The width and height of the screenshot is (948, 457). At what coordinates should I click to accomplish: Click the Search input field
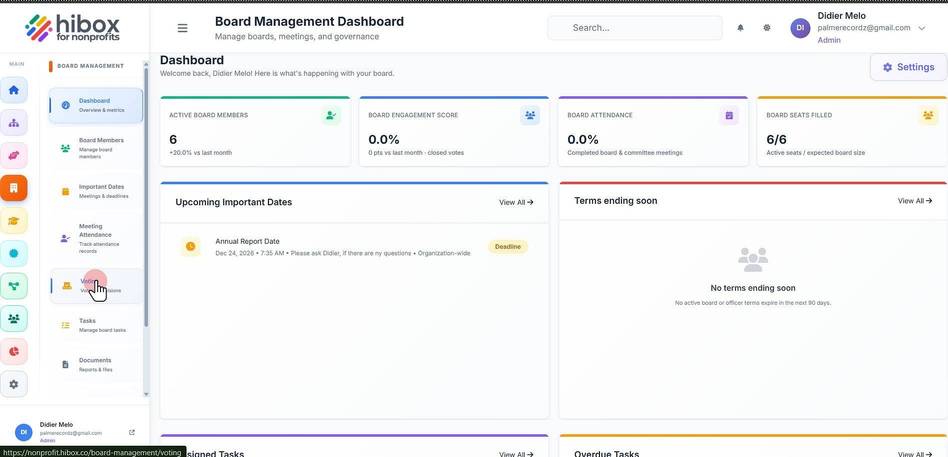635,28
